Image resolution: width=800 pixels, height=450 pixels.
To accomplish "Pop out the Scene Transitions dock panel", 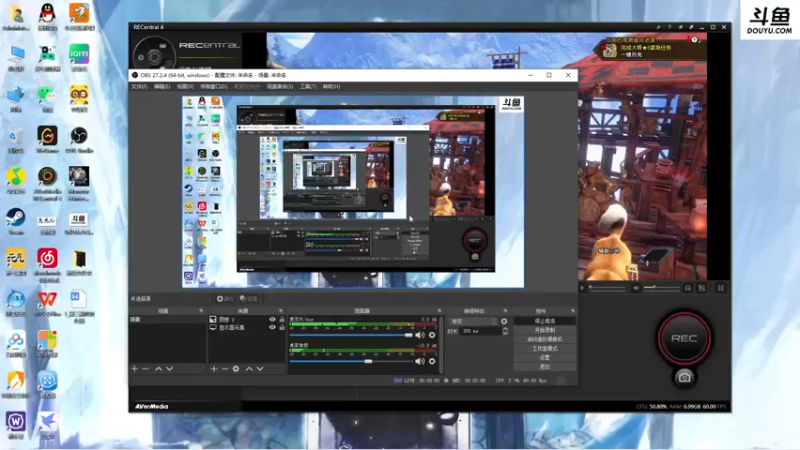I will (x=505, y=311).
